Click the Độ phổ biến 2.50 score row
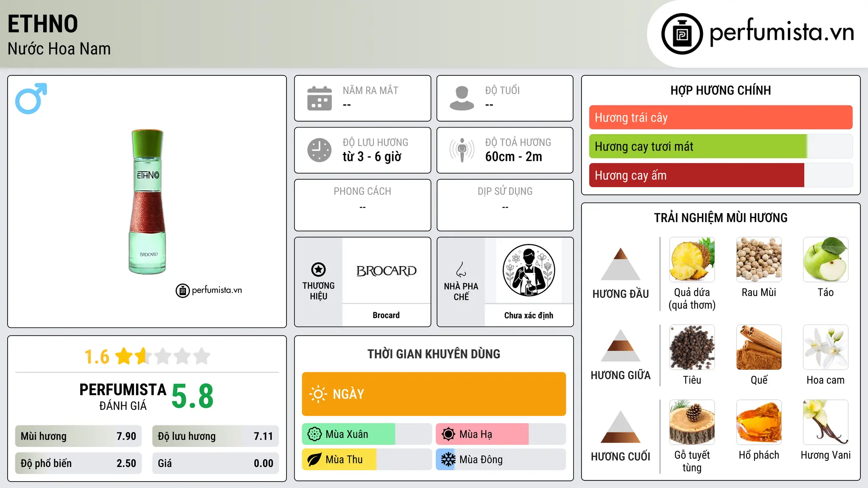Viewport: 868px width, 488px height. [x=78, y=463]
